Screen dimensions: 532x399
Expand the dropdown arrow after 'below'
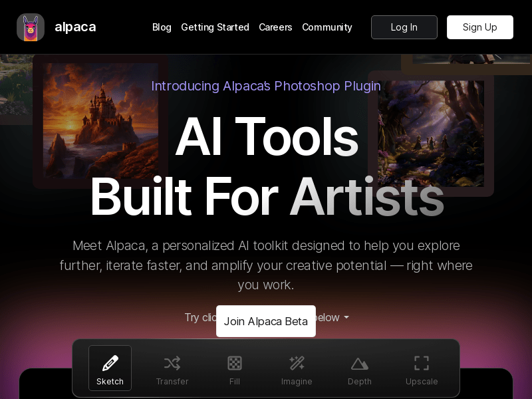coord(346,318)
